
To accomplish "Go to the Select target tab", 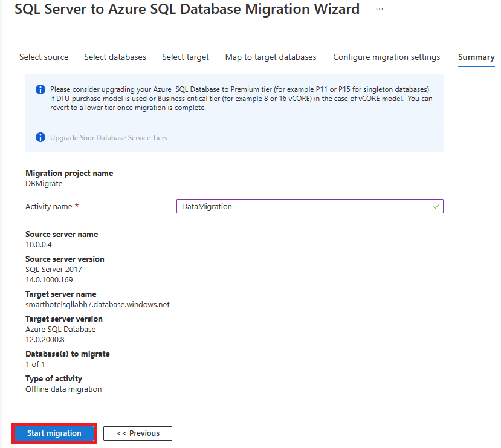I will pos(186,57).
